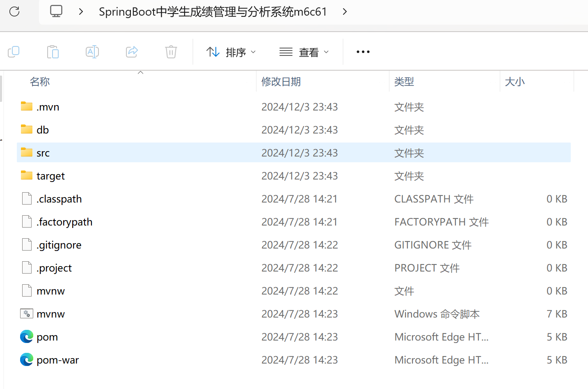This screenshot has height=389, width=588.
Task: Open the 排序 sort dropdown
Action: pos(231,52)
